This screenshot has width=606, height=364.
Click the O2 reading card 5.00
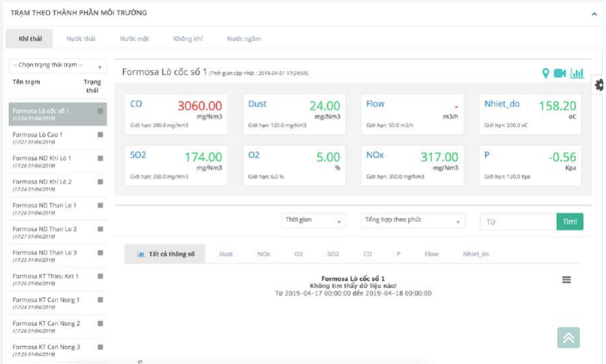coord(294,165)
